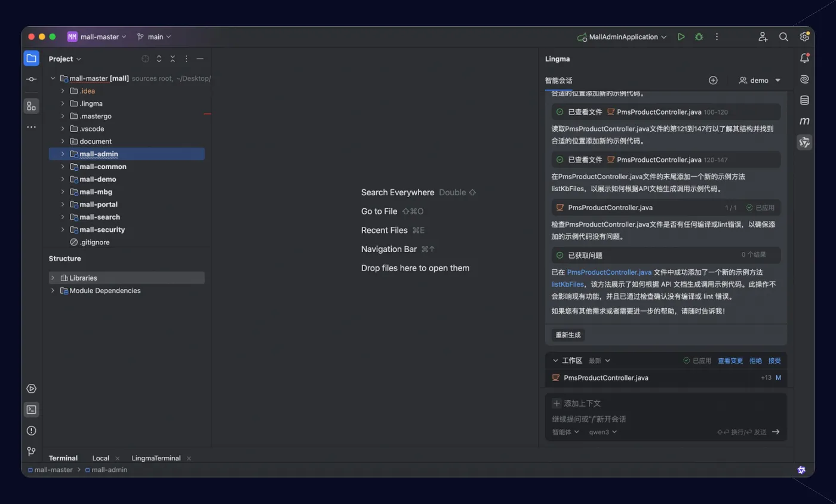Open the main branch dropdown
The width and height of the screenshot is (836, 504).
tap(154, 37)
